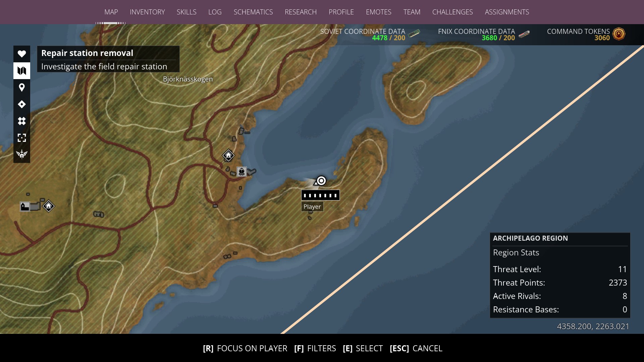
Task: Select the heart favorites sidebar icon
Action: tap(22, 54)
